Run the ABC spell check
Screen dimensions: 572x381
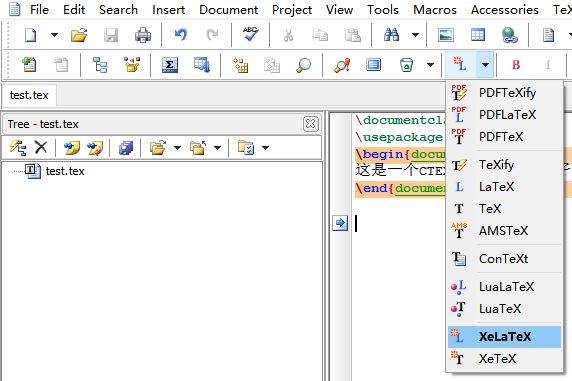251,34
